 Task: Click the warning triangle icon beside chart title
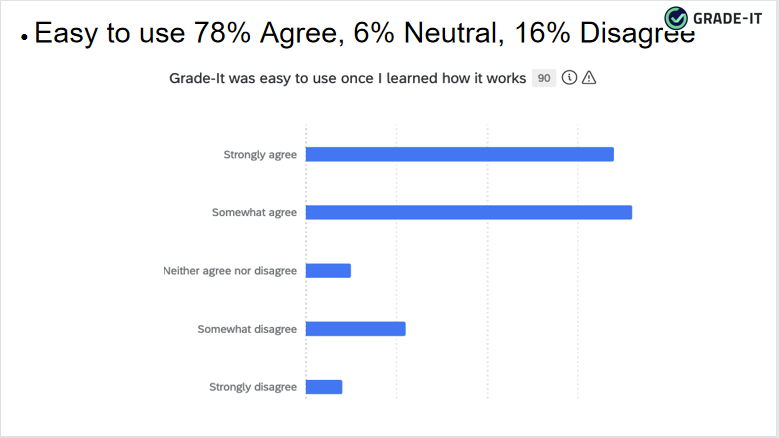[x=589, y=78]
